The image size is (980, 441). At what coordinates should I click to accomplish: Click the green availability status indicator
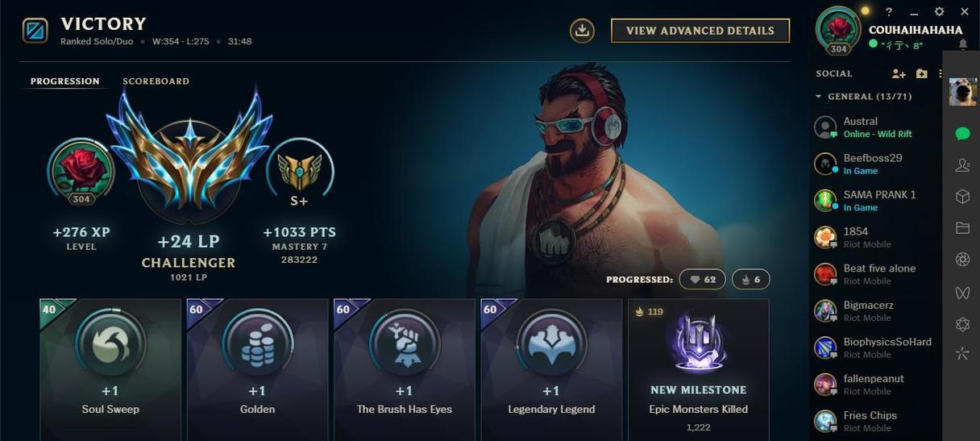click(x=873, y=45)
